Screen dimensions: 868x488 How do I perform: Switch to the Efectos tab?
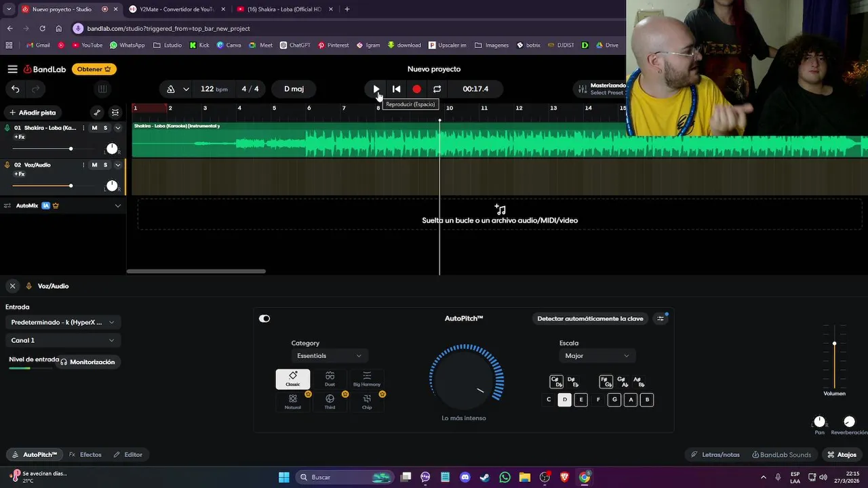tap(85, 455)
